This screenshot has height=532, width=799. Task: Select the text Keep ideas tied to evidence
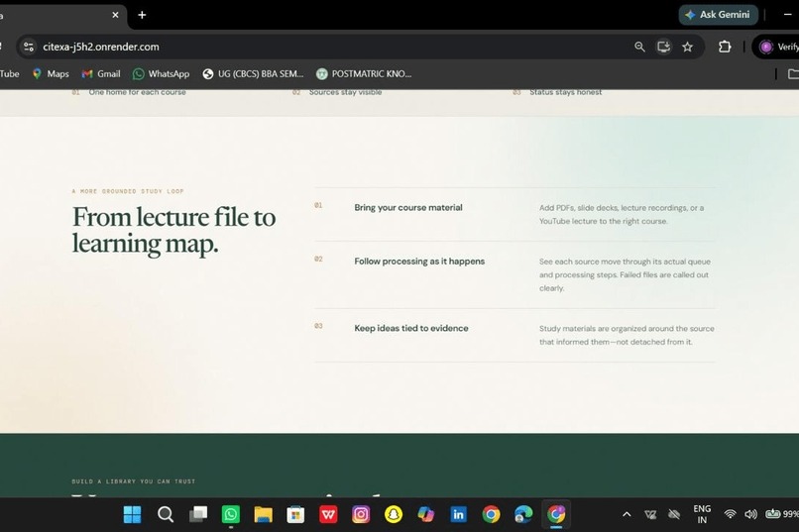pos(411,328)
